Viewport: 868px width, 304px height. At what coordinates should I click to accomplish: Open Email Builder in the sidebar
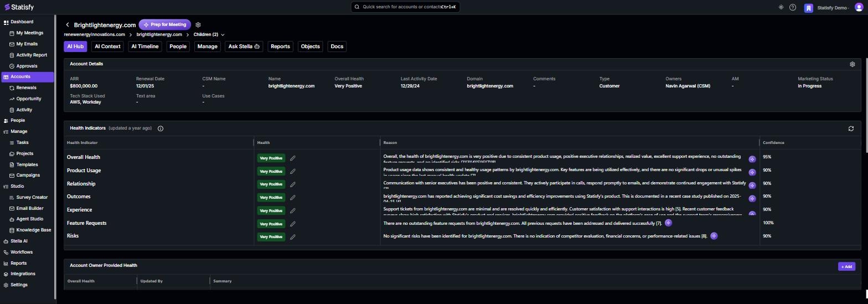pos(29,209)
